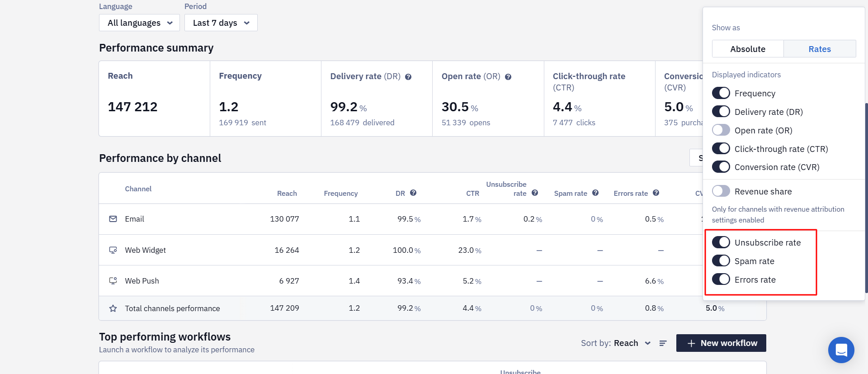Click the star icon for Total channels performance
Screen dimensions: 868x374
(113, 308)
